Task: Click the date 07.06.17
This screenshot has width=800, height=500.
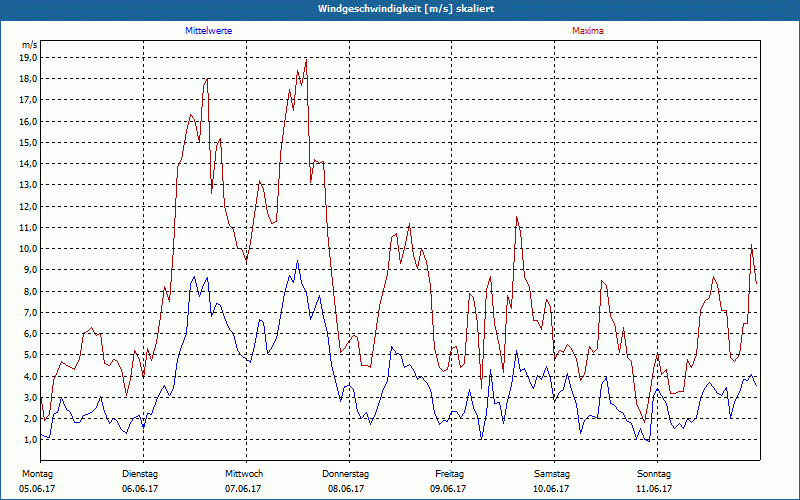Action: click(243, 489)
